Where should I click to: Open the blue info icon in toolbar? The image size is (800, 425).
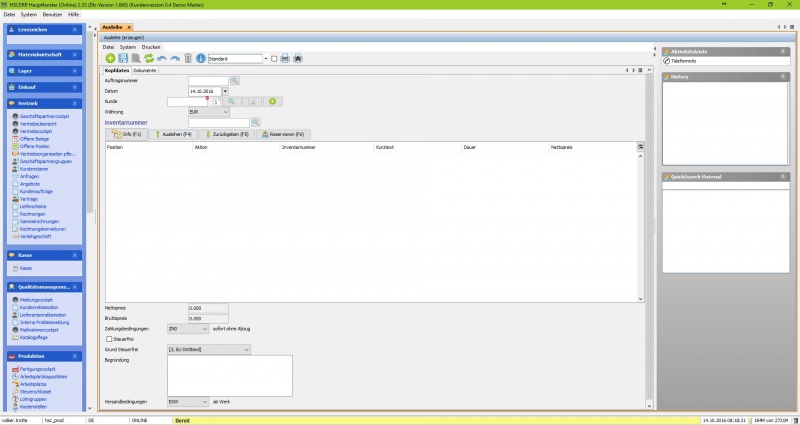pyautogui.click(x=200, y=59)
